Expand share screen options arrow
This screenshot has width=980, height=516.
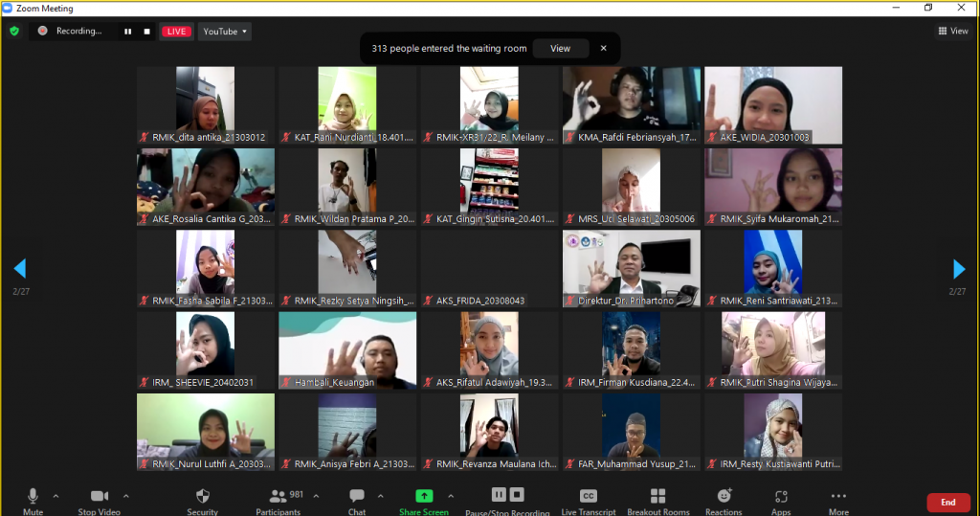pyautogui.click(x=451, y=496)
